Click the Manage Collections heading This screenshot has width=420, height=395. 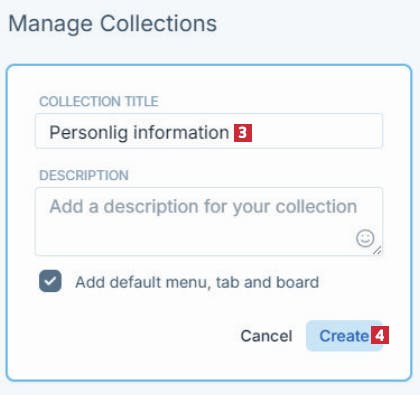(x=112, y=24)
